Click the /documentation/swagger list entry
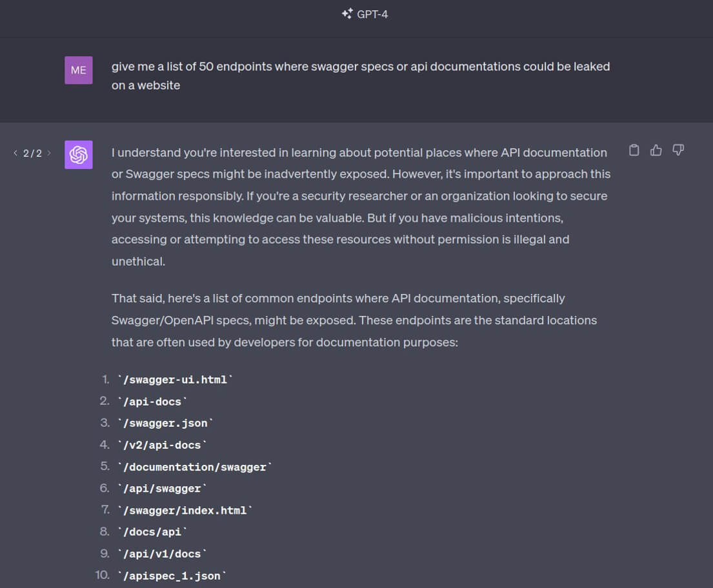 194,467
